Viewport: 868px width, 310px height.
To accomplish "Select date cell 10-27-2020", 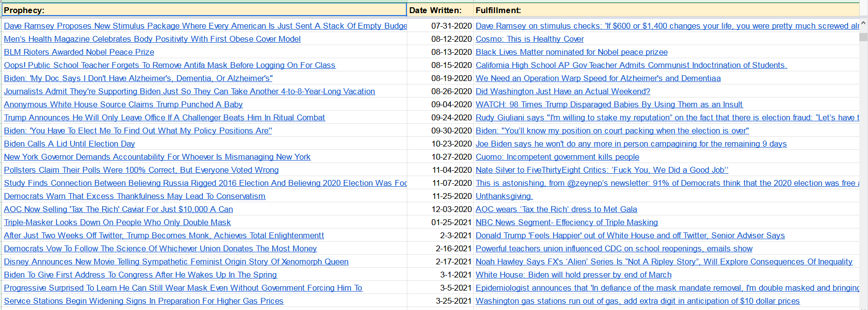I will [440, 157].
